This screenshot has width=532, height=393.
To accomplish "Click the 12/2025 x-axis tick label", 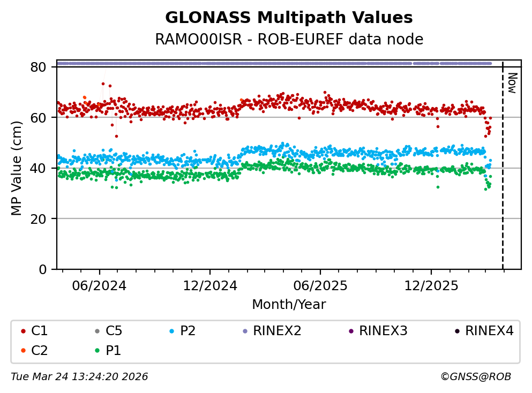I will coord(431,286).
